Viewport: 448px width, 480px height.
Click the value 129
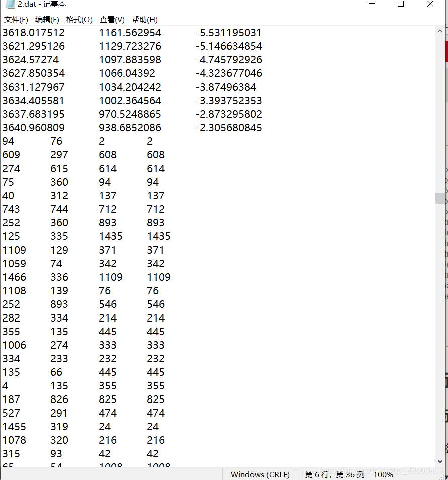(x=59, y=250)
